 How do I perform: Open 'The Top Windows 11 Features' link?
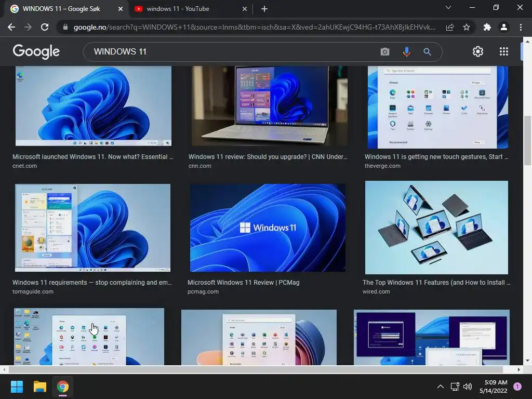coord(436,282)
